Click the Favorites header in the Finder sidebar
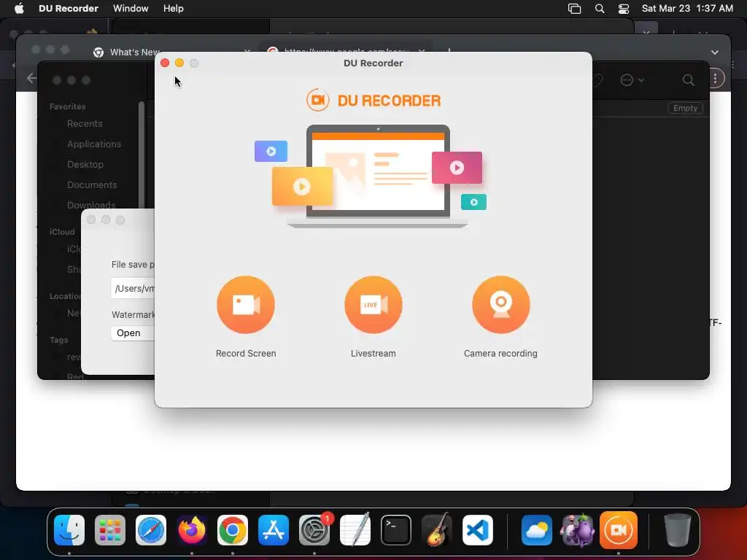This screenshot has height=560, width=747. click(x=68, y=106)
